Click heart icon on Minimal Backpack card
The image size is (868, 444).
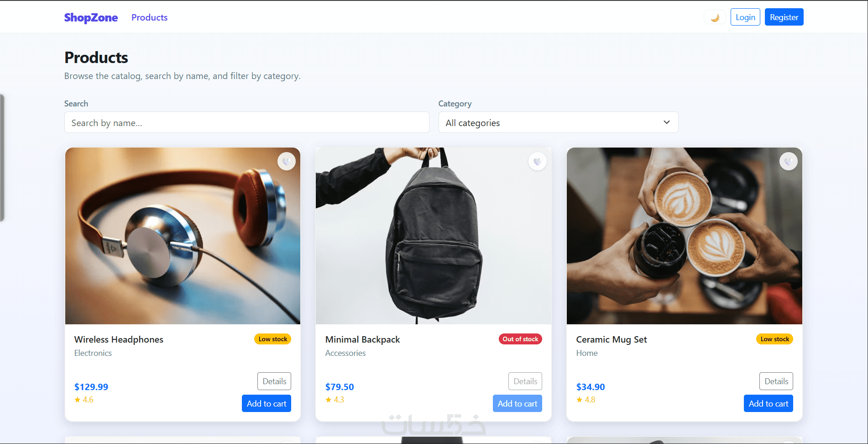pyautogui.click(x=538, y=161)
